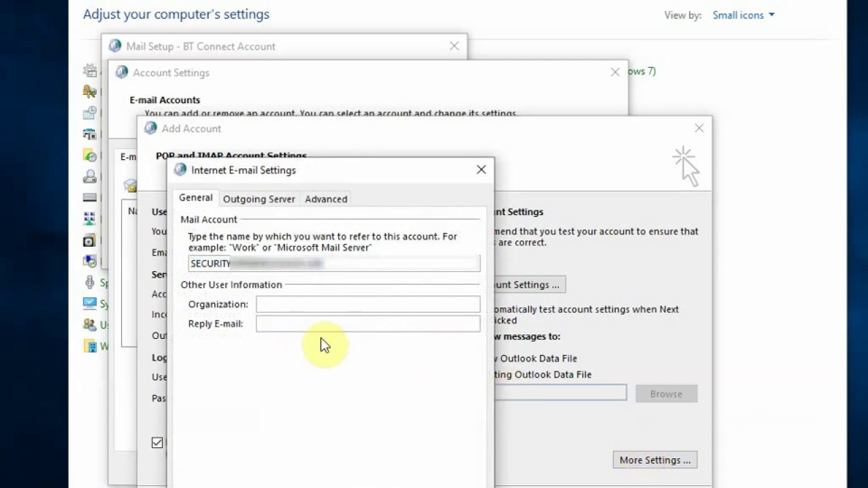The height and width of the screenshot is (488, 868).
Task: Open the Keyboard icon in Control Panel
Action: click(x=90, y=197)
